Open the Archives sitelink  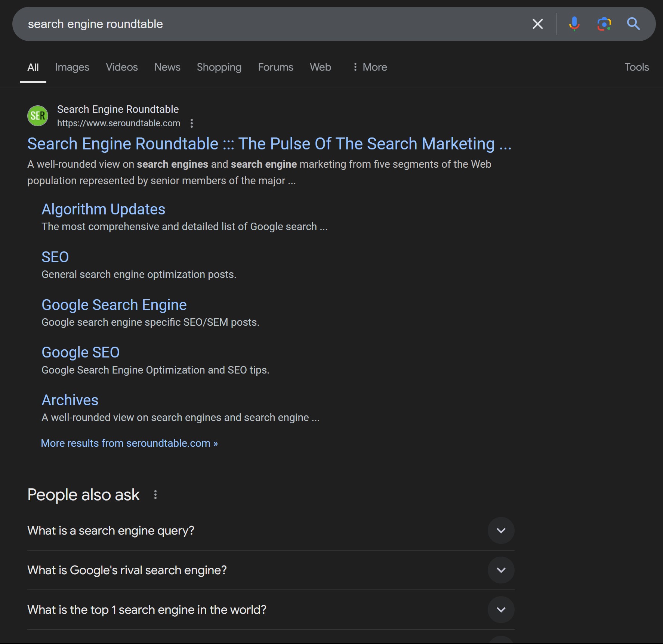[70, 400]
